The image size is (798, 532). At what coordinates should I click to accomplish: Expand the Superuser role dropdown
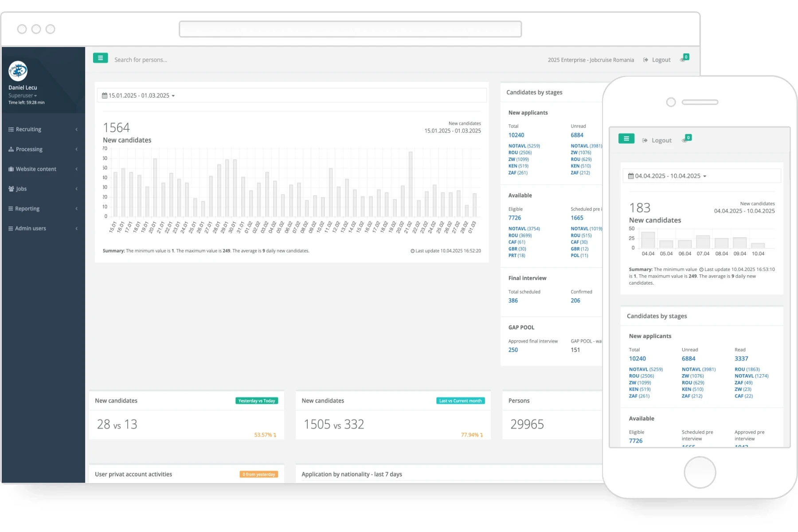pos(23,96)
